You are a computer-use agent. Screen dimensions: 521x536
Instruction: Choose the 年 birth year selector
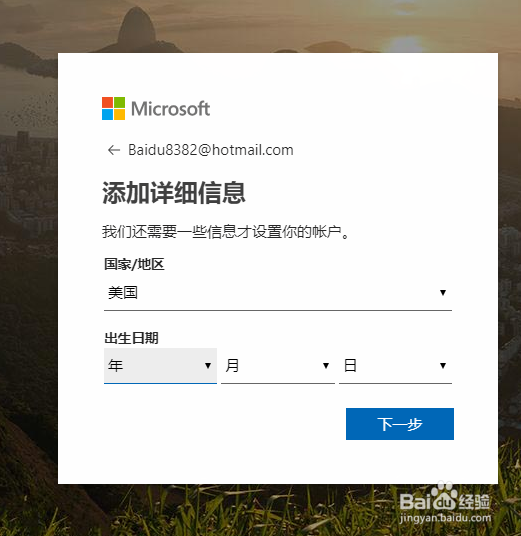tap(160, 366)
